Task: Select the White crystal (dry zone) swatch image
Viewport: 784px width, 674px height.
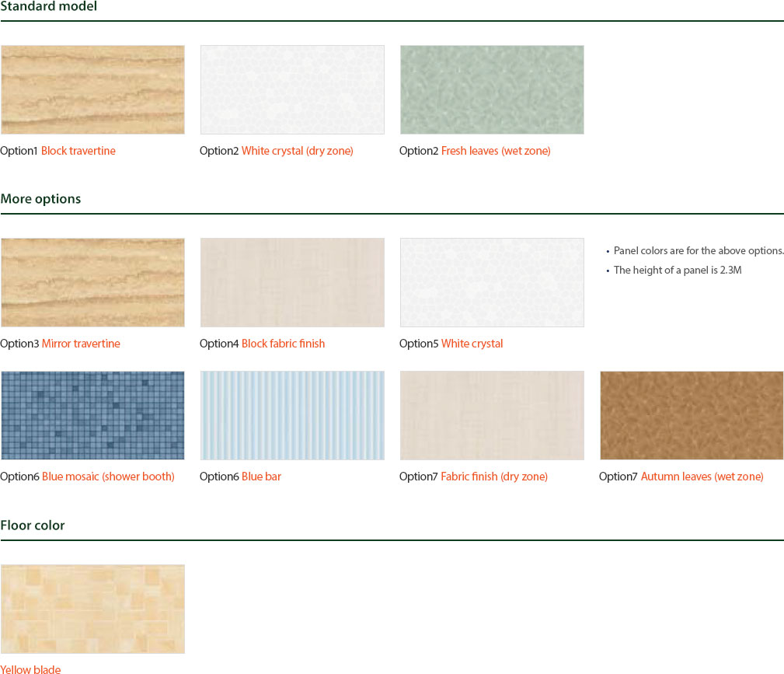Action: 292,89
